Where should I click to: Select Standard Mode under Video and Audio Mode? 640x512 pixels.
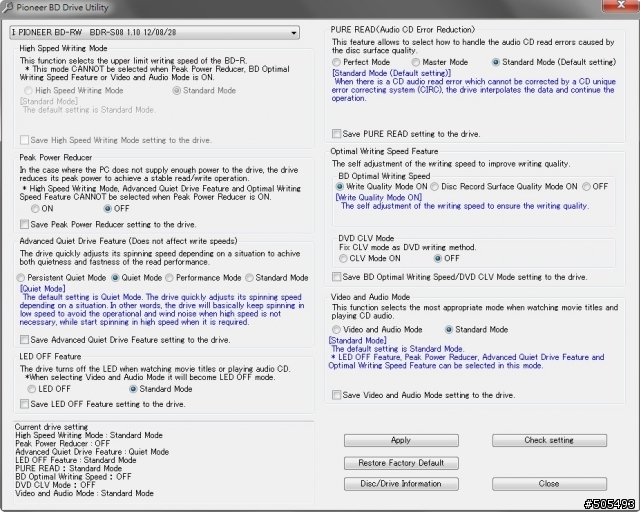(x=449, y=329)
